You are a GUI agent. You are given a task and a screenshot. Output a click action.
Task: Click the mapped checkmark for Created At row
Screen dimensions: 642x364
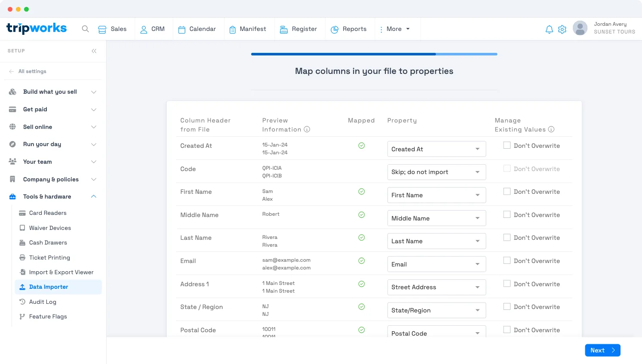click(361, 146)
